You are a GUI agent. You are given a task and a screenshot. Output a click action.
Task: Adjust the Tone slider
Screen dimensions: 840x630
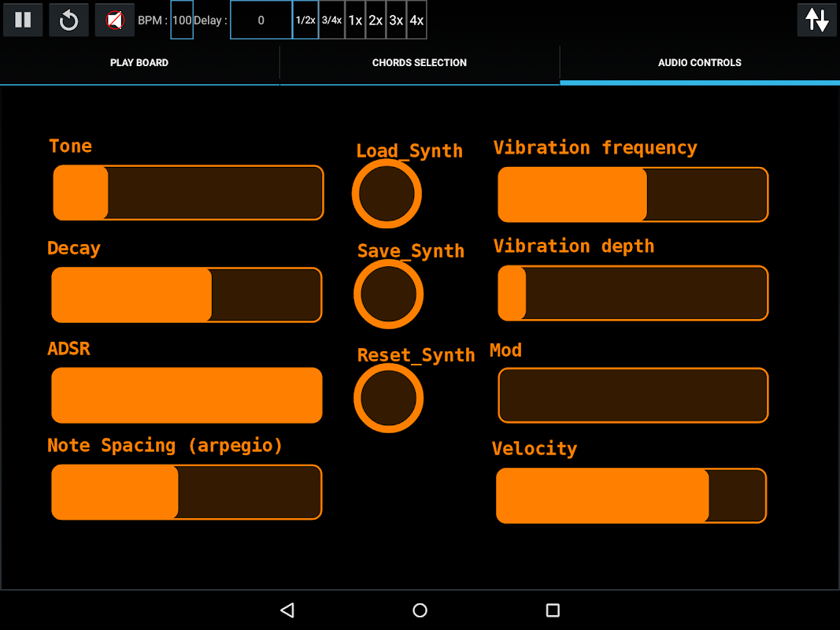pos(189,193)
